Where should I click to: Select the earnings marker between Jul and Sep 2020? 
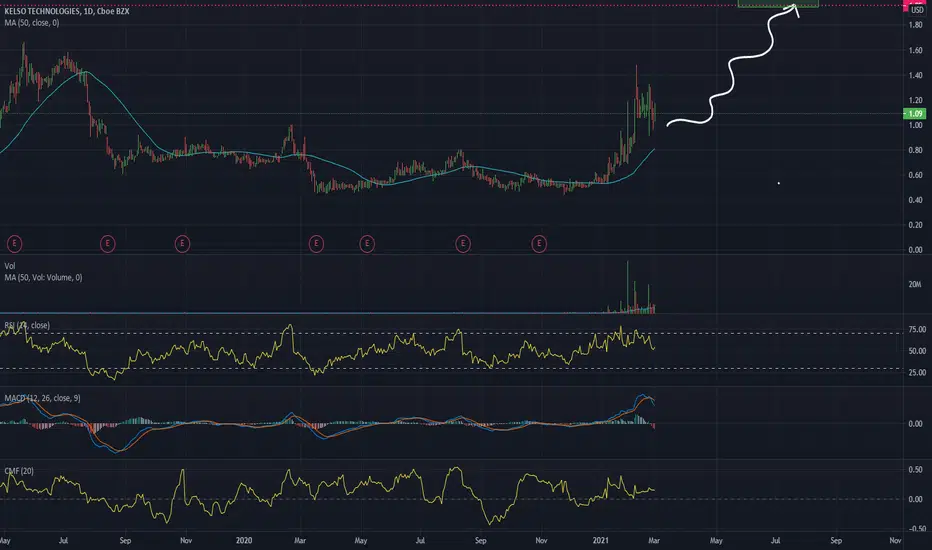point(463,243)
